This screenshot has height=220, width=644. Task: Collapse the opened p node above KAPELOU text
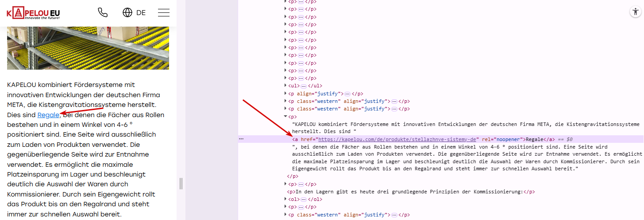(285, 117)
